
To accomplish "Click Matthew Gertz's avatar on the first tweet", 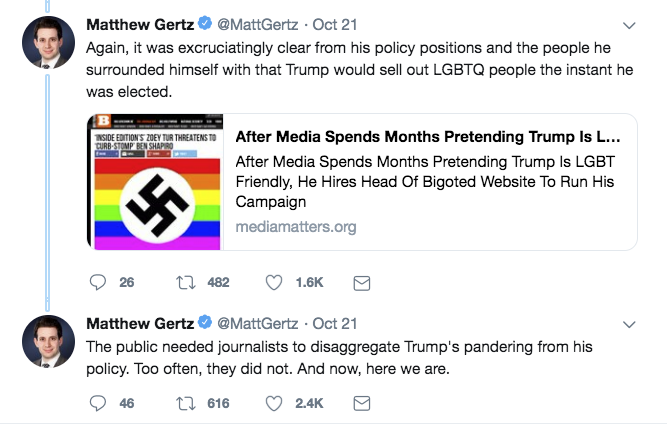I will 49,43.
